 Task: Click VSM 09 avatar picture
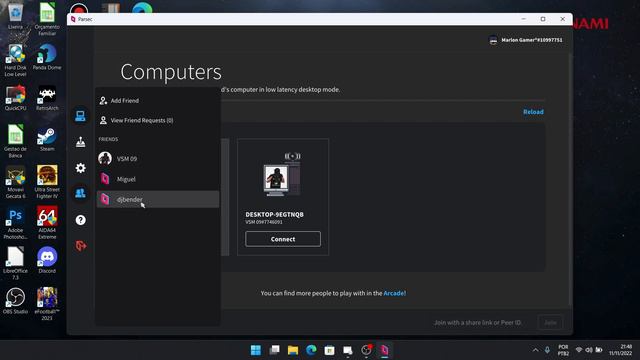[x=105, y=158]
